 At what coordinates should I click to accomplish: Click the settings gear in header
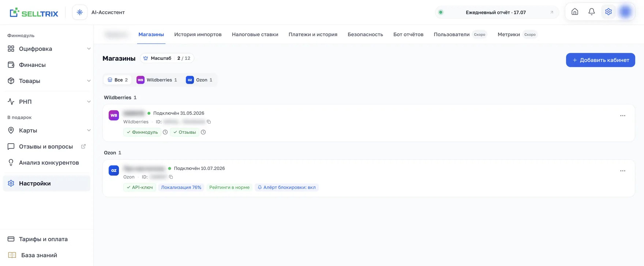609,12
